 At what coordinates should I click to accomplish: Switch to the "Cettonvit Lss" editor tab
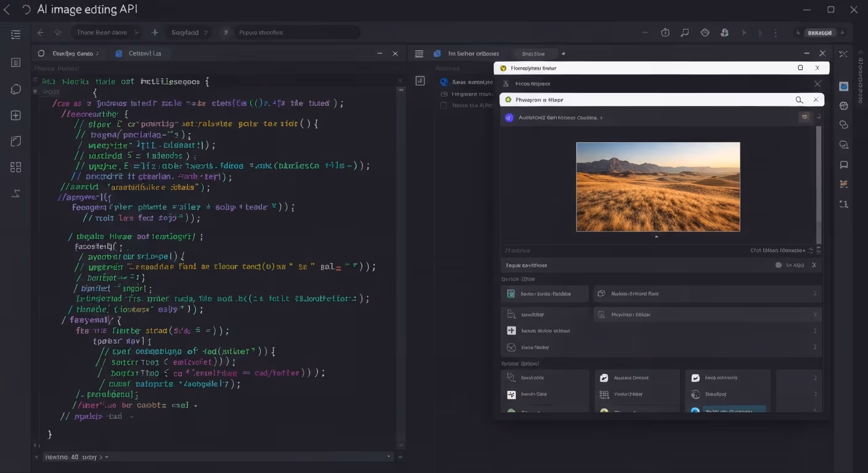pos(139,54)
